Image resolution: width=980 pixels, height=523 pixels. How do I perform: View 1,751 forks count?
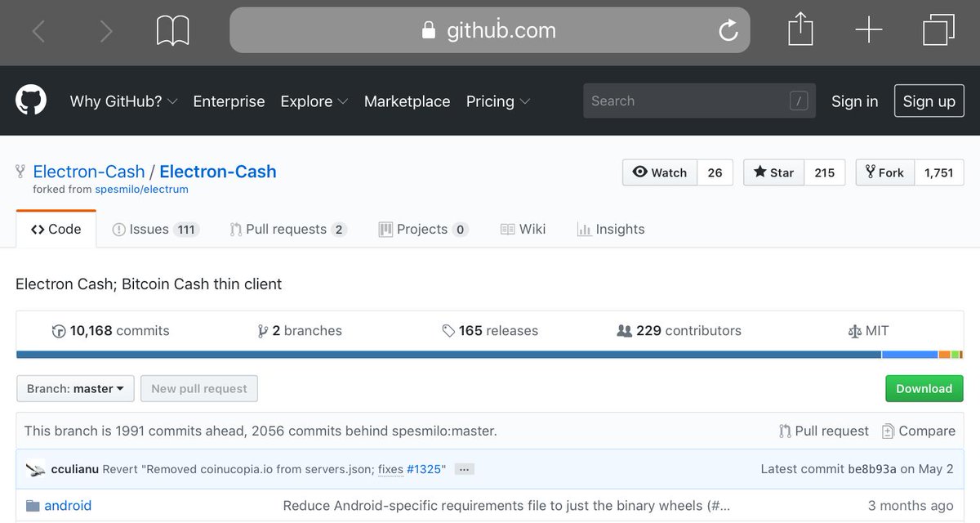pos(939,172)
